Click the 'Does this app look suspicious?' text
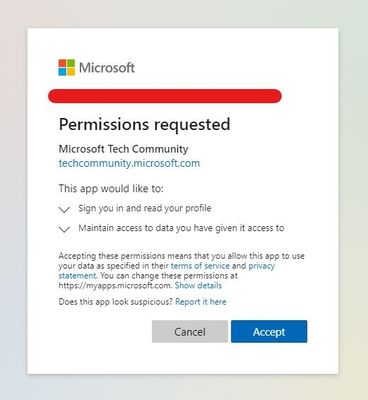368x400 pixels. tap(116, 302)
